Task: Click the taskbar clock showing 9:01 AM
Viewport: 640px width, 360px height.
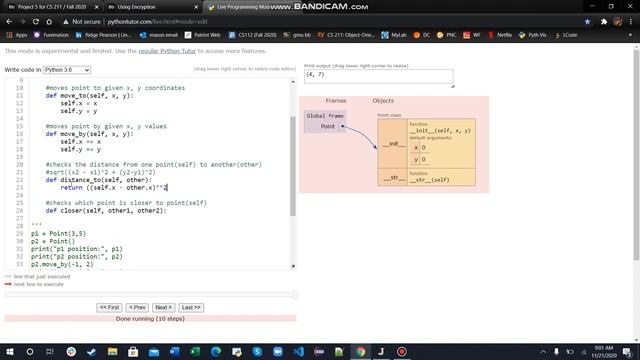Action: click(604, 352)
